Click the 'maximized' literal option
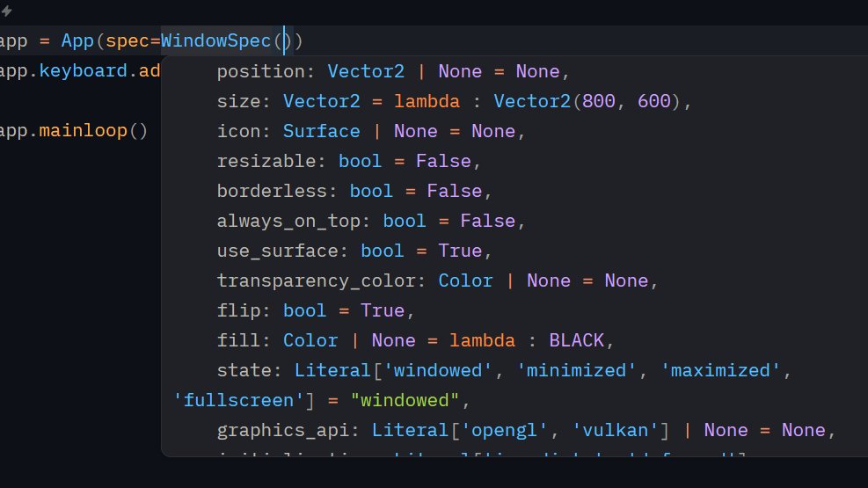The width and height of the screenshot is (868, 488). 720,370
